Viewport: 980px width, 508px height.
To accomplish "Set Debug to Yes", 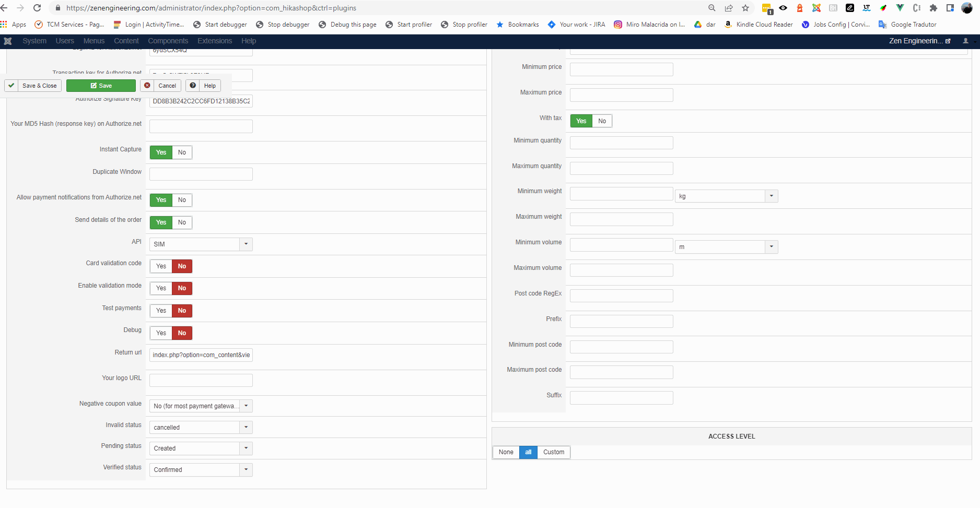I will pos(161,333).
